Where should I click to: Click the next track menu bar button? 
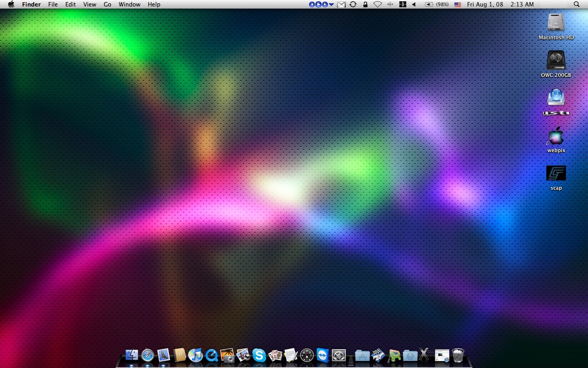coord(325,4)
